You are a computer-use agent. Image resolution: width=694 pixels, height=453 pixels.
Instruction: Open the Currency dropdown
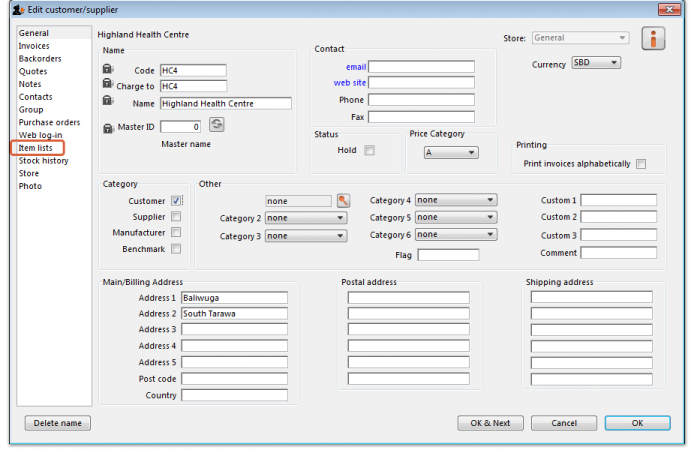tap(596, 63)
